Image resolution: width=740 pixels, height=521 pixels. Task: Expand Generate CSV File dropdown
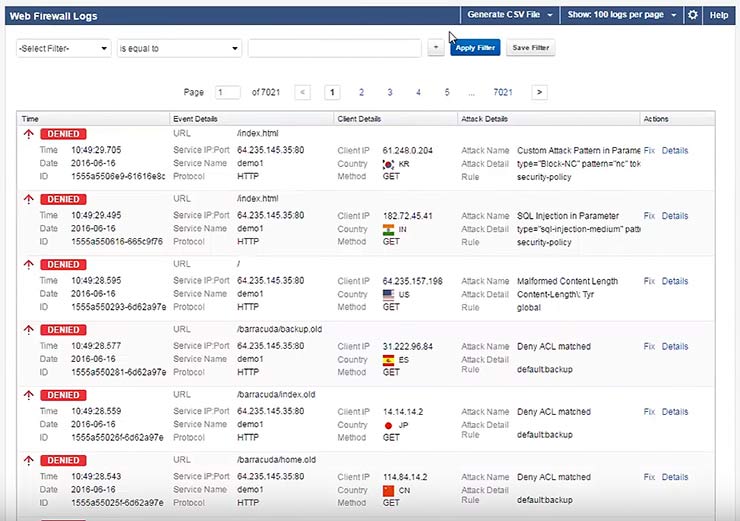pyautogui.click(x=510, y=15)
